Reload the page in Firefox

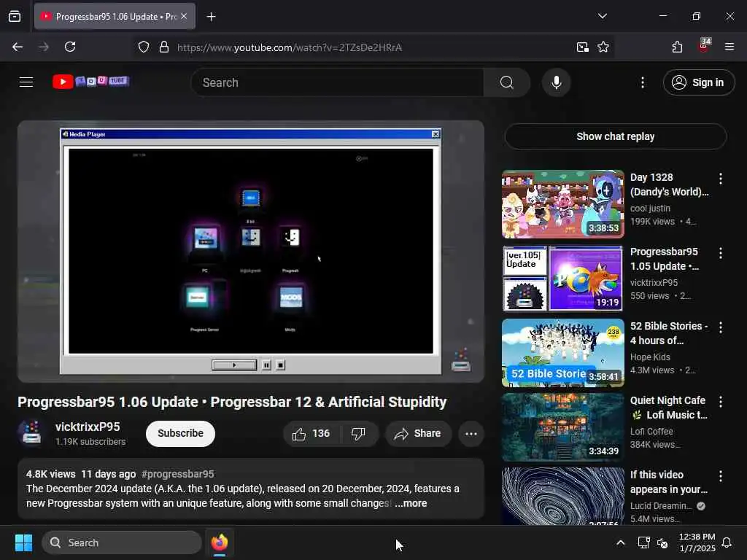[x=70, y=47]
